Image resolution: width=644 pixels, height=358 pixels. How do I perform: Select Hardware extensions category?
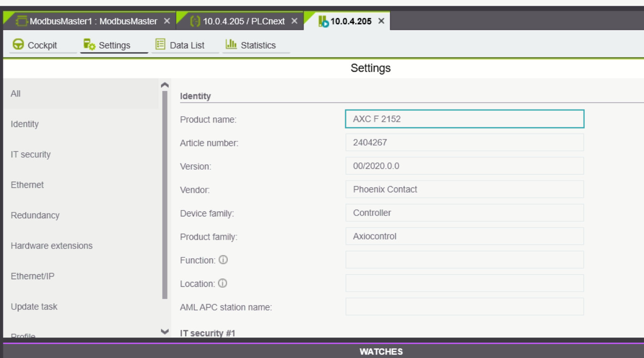(x=52, y=246)
